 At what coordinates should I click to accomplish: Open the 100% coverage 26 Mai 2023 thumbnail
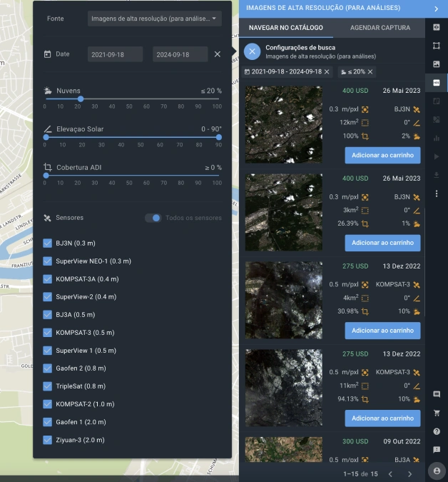[284, 124]
